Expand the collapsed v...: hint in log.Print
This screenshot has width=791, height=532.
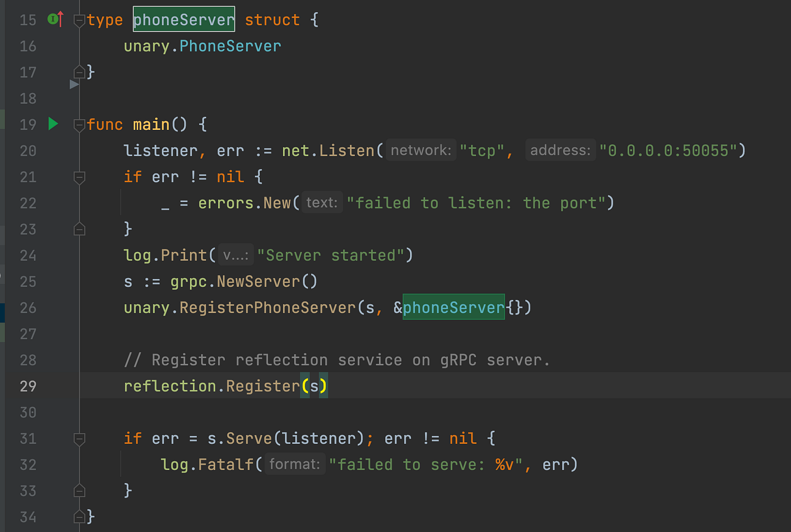click(x=236, y=255)
